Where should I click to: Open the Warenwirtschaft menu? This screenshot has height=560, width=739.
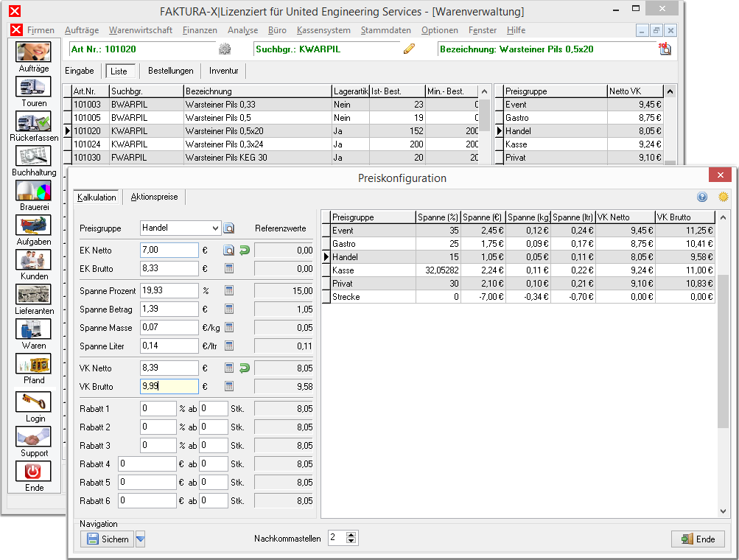(141, 30)
